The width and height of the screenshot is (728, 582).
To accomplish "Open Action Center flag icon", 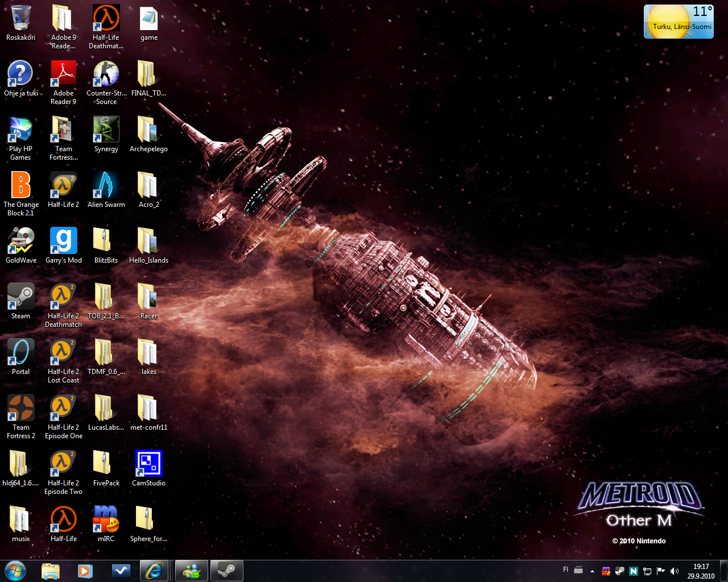I will click(660, 571).
